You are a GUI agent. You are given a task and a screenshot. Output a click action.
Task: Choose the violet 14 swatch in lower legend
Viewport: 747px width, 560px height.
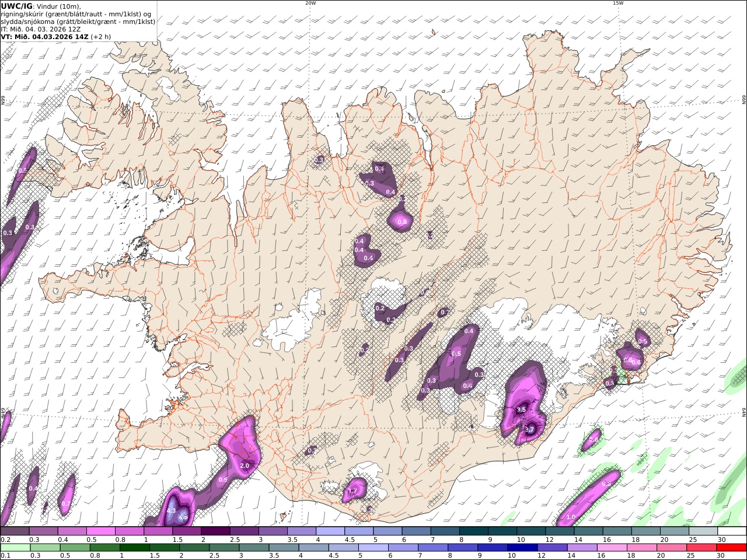tap(581, 548)
